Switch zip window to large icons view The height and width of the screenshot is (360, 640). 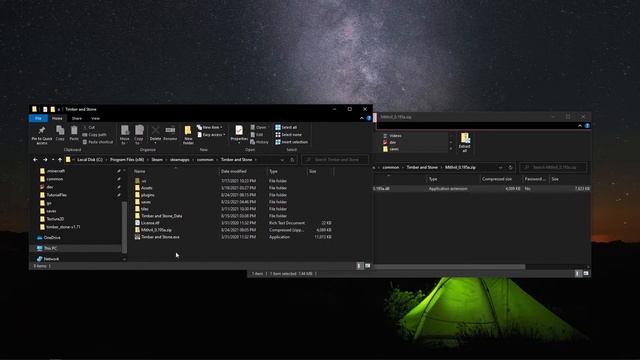click(x=586, y=273)
